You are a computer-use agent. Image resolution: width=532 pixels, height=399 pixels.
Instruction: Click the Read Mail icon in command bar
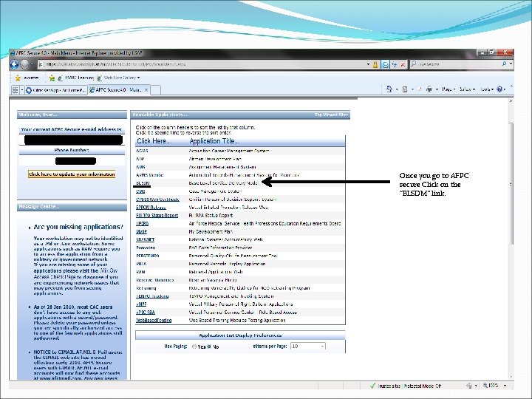click(x=420, y=89)
